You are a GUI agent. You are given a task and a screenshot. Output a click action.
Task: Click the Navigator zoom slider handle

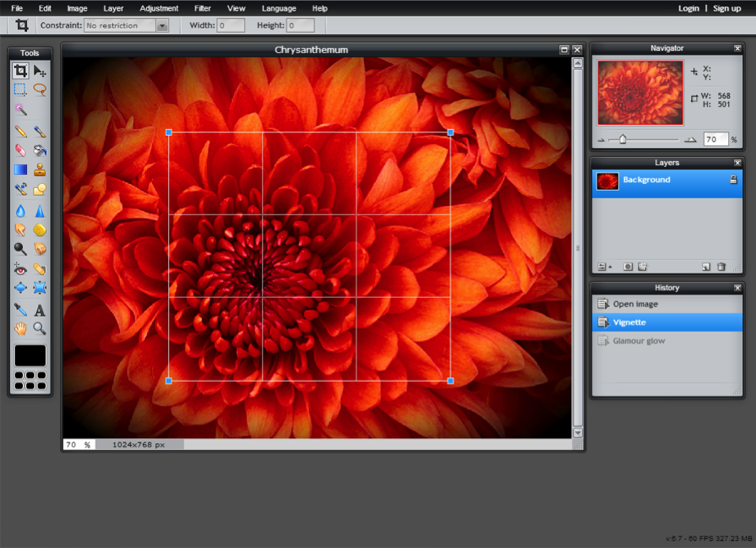(623, 140)
